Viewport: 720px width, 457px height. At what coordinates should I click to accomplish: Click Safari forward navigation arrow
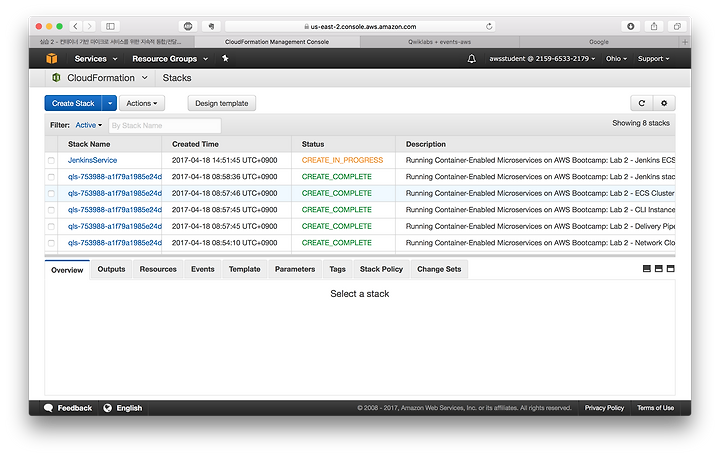point(90,26)
